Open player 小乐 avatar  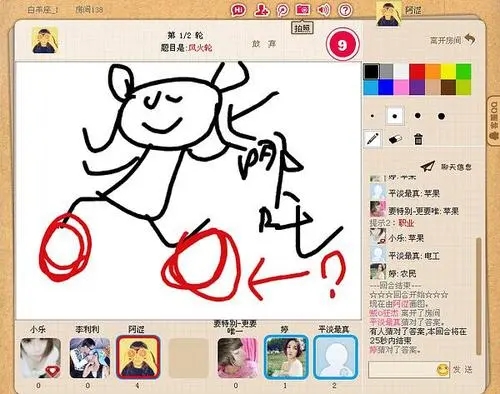(41, 358)
